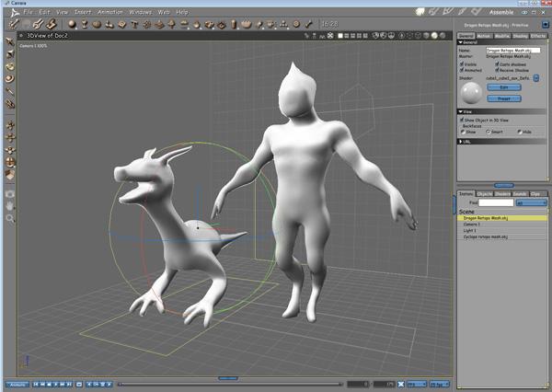The image size is (552, 392).
Task: Click the cylinder-shaped insert icon
Action: (234, 24)
